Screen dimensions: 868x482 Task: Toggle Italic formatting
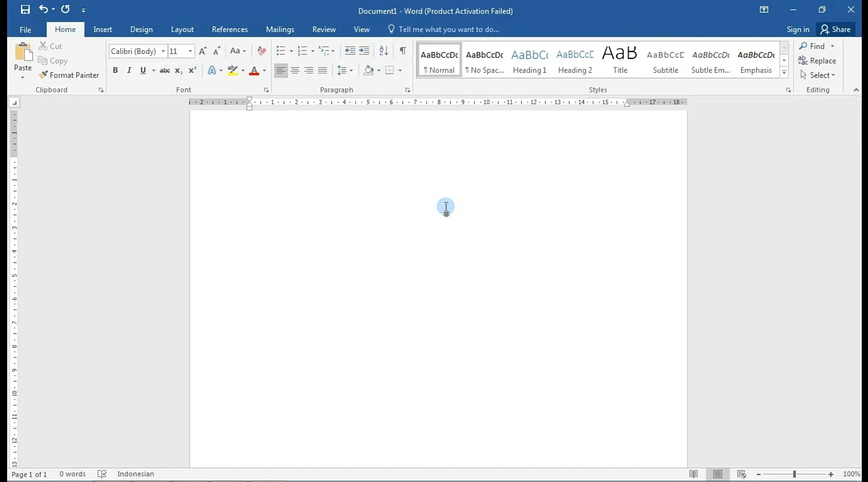[129, 71]
